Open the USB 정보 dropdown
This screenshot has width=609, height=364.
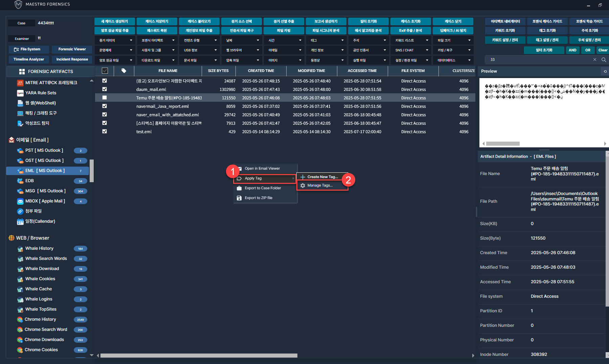point(200,50)
